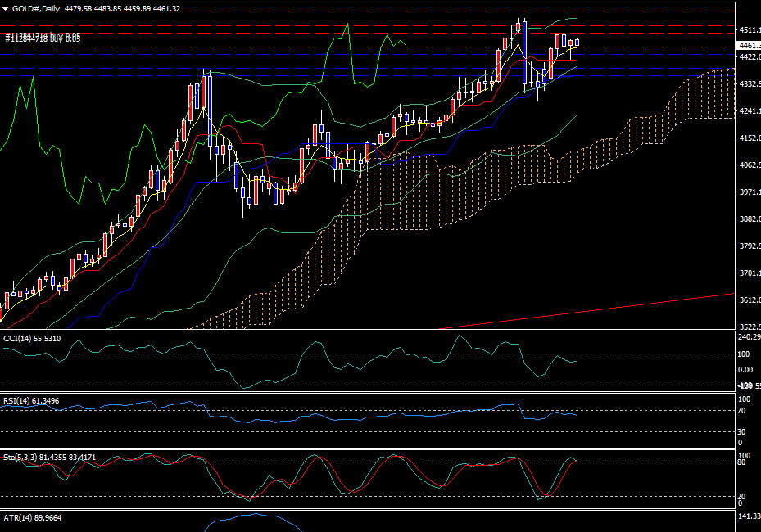The width and height of the screenshot is (761, 532).
Task: Click the highlighted current price 4461 tag
Action: pyautogui.click(x=747, y=46)
